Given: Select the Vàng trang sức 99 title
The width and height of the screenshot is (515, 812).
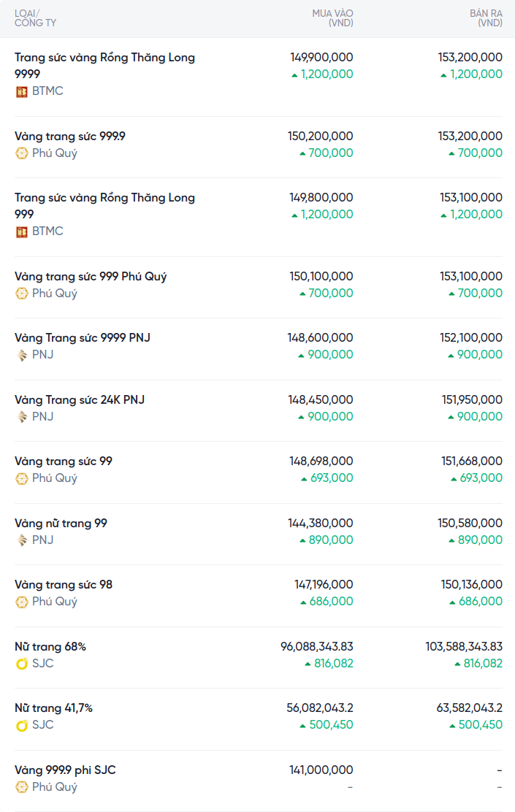Looking at the screenshot, I should (x=64, y=461).
